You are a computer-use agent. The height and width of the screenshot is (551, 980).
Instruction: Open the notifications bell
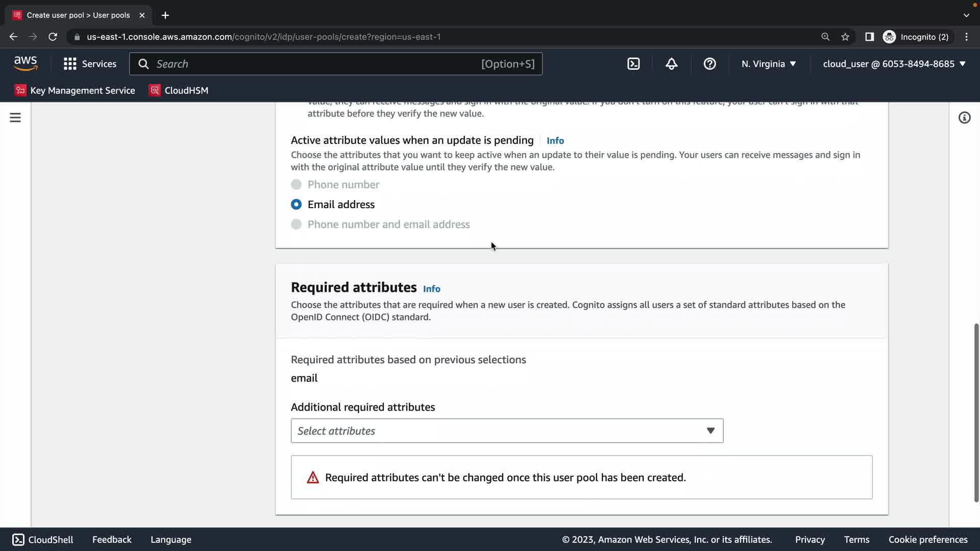(671, 64)
